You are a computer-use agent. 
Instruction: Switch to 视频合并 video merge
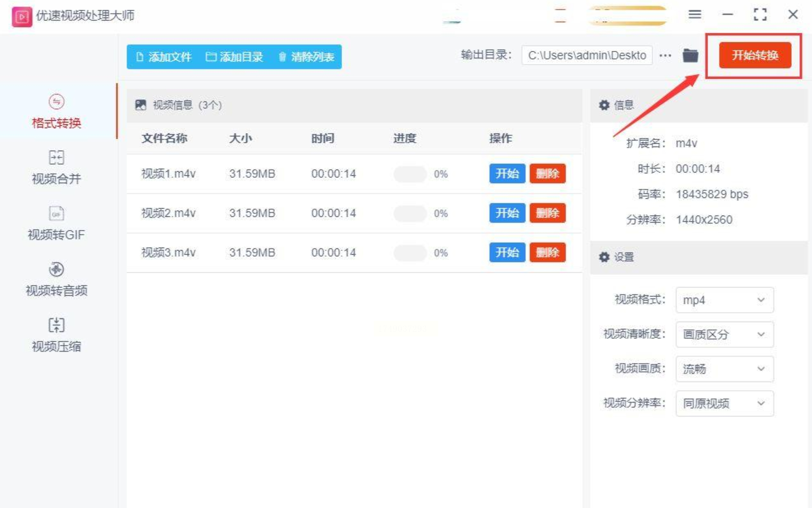pos(57,167)
